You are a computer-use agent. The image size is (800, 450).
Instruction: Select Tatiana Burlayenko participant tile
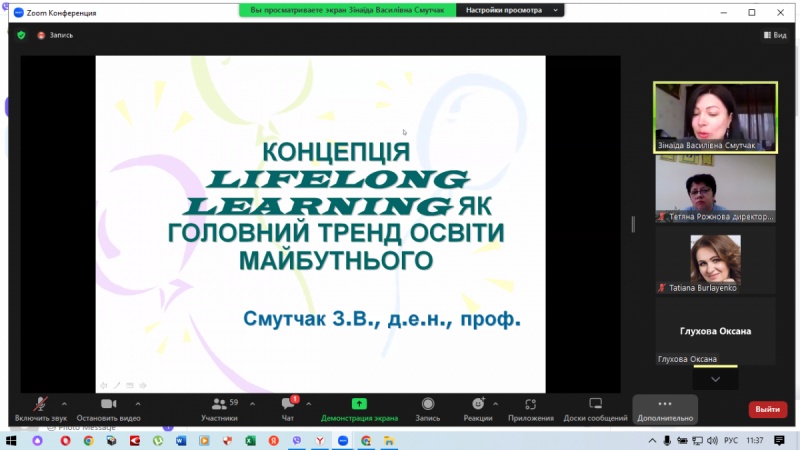tap(715, 260)
